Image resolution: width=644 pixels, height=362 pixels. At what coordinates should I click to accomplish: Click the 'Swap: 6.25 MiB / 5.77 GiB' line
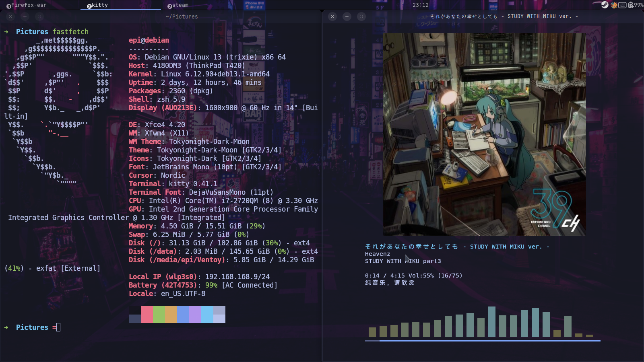(x=189, y=234)
